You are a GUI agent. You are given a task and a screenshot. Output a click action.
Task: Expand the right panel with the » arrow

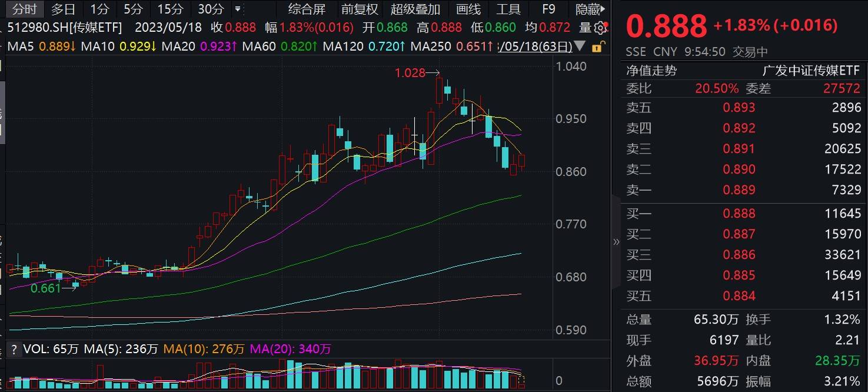point(617,241)
